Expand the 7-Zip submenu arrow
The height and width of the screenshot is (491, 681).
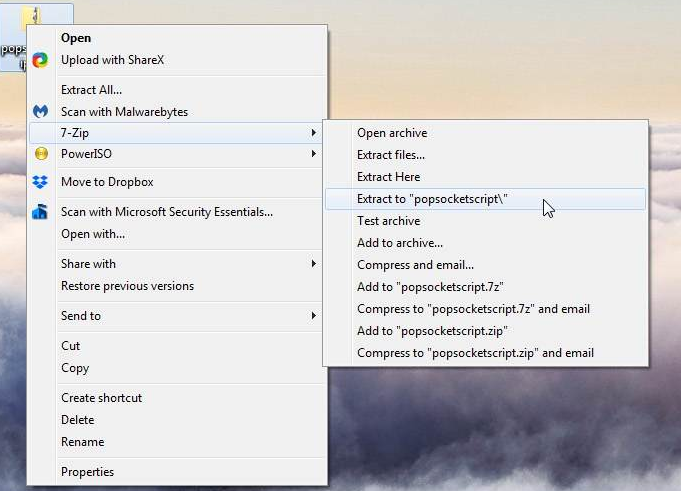coord(314,132)
